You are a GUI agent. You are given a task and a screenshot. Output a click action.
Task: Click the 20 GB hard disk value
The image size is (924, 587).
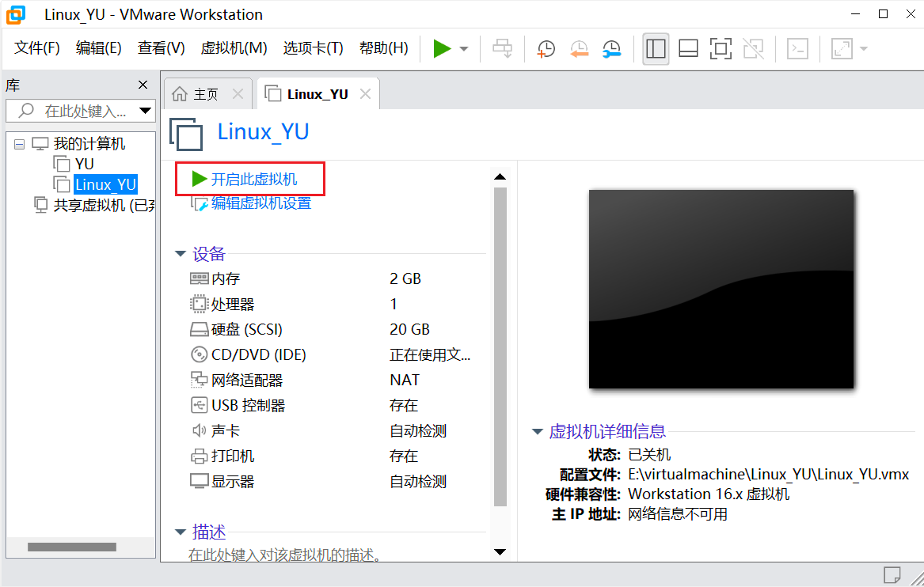[x=409, y=329]
